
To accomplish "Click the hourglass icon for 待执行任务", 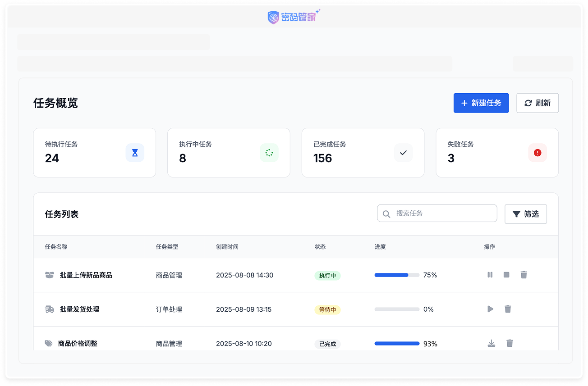I will (x=135, y=153).
